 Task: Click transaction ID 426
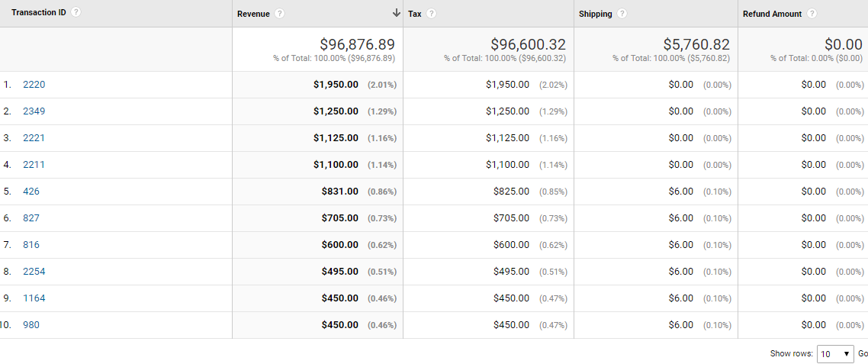[x=31, y=192]
